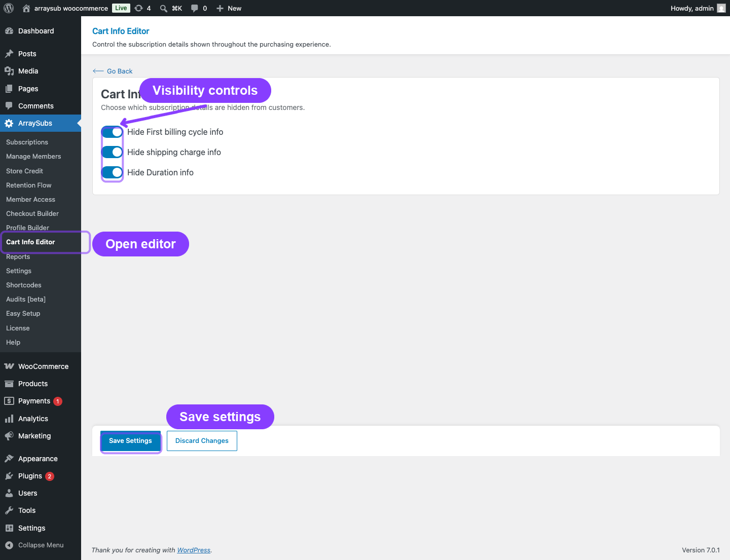Click the plus New icon

point(220,9)
